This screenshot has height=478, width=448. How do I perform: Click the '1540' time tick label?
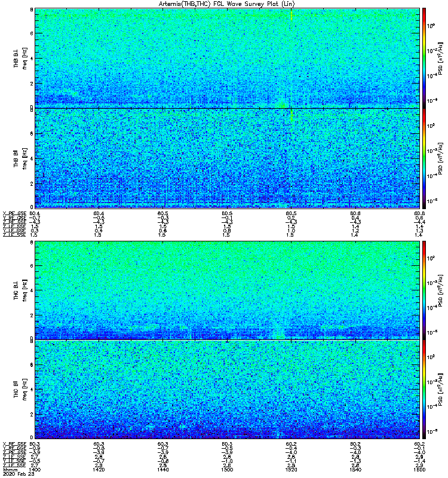pyautogui.click(x=355, y=470)
